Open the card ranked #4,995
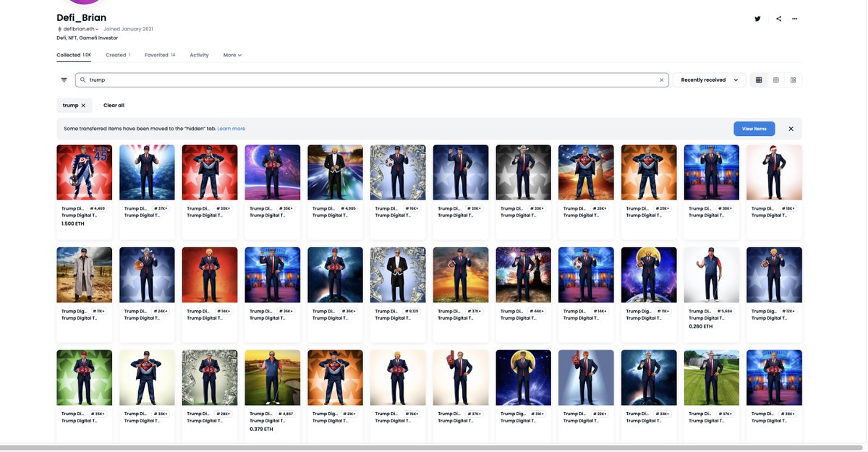 click(x=335, y=192)
